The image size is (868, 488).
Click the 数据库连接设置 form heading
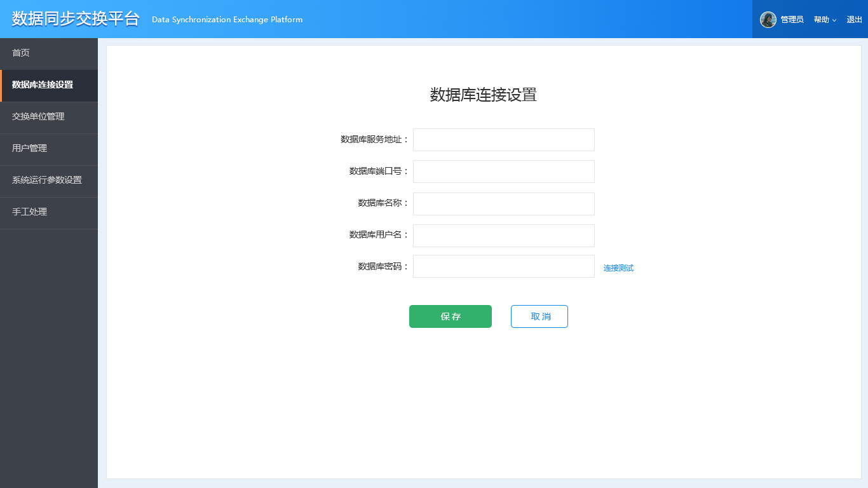484,95
